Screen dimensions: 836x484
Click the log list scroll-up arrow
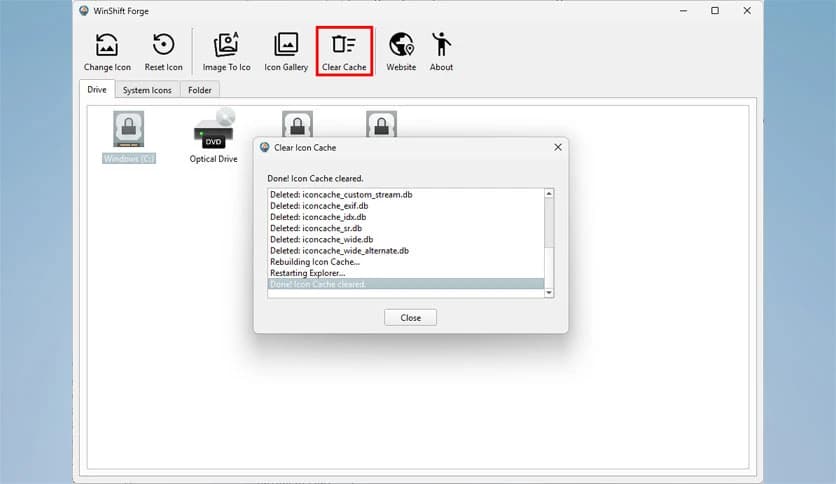(549, 193)
